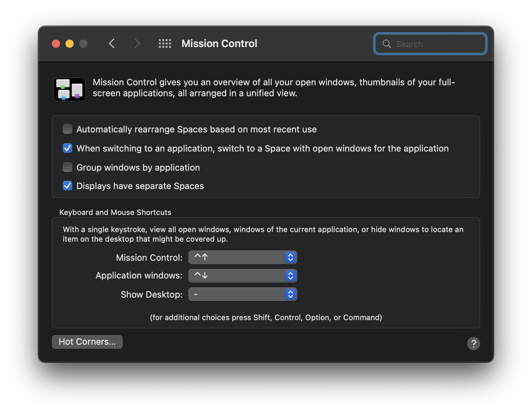The image size is (532, 413).
Task: Open the Mission Control shortcut dropdown
Action: point(242,257)
